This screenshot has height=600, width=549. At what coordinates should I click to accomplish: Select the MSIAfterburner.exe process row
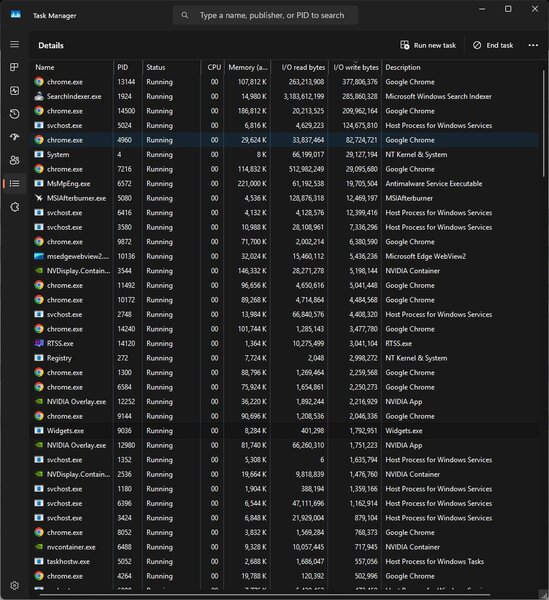point(285,198)
